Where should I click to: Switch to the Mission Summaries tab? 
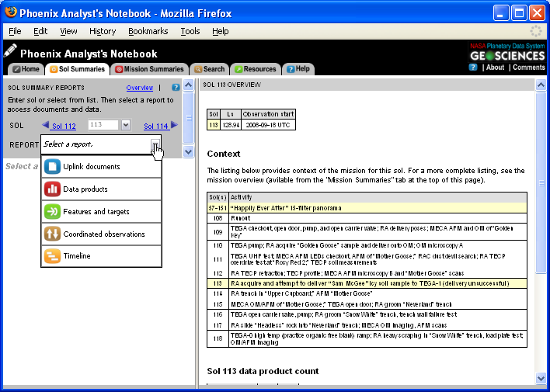click(149, 69)
